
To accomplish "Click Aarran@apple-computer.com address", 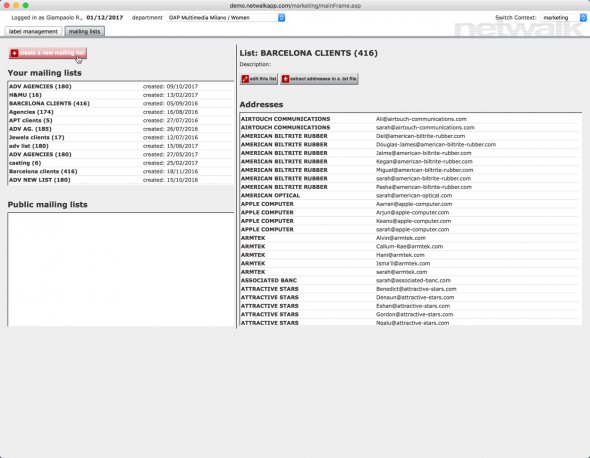I will click(414, 204).
